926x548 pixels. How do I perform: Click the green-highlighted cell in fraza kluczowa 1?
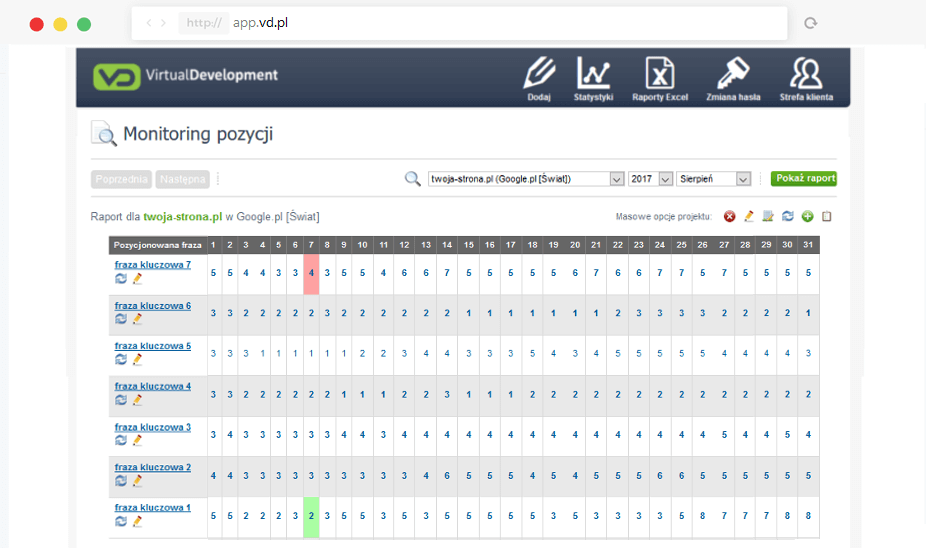click(311, 516)
